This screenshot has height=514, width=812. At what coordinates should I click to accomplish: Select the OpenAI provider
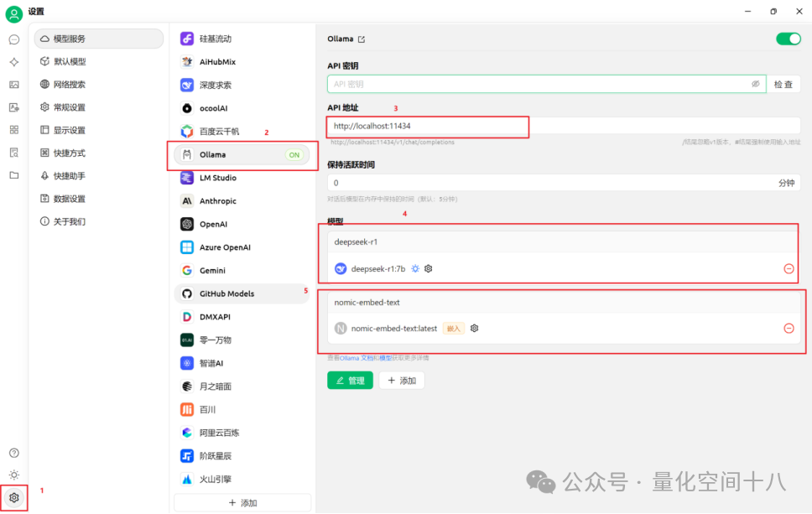tap(242, 224)
